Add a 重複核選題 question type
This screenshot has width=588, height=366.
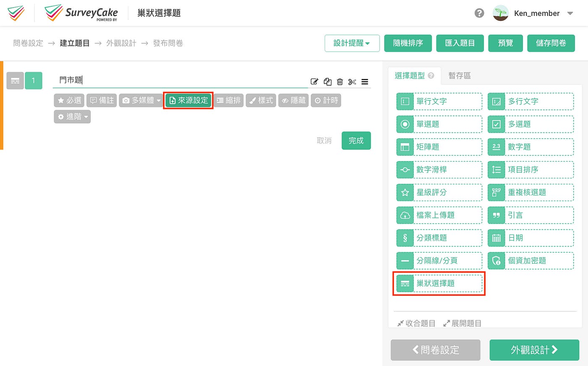tap(531, 192)
